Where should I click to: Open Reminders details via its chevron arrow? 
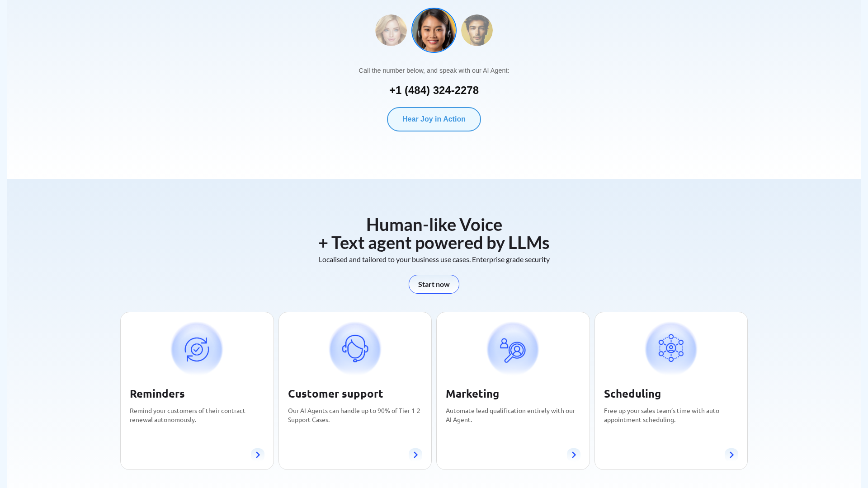point(258,455)
